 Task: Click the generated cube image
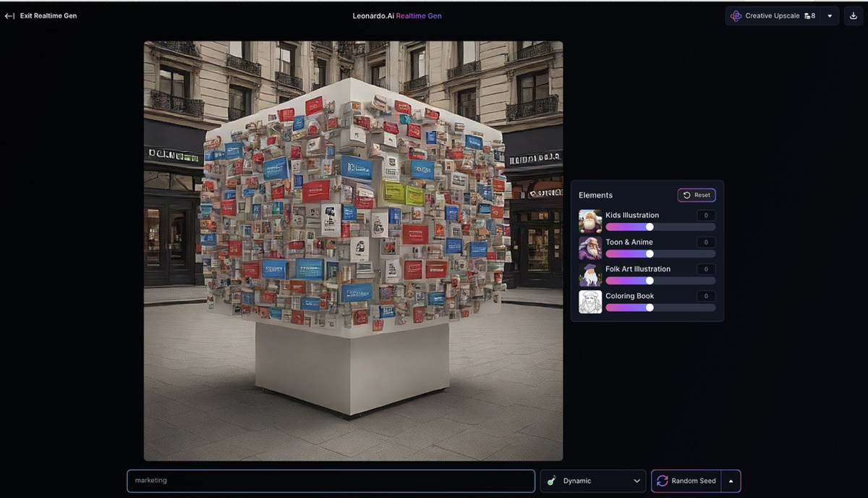pyautogui.click(x=353, y=250)
